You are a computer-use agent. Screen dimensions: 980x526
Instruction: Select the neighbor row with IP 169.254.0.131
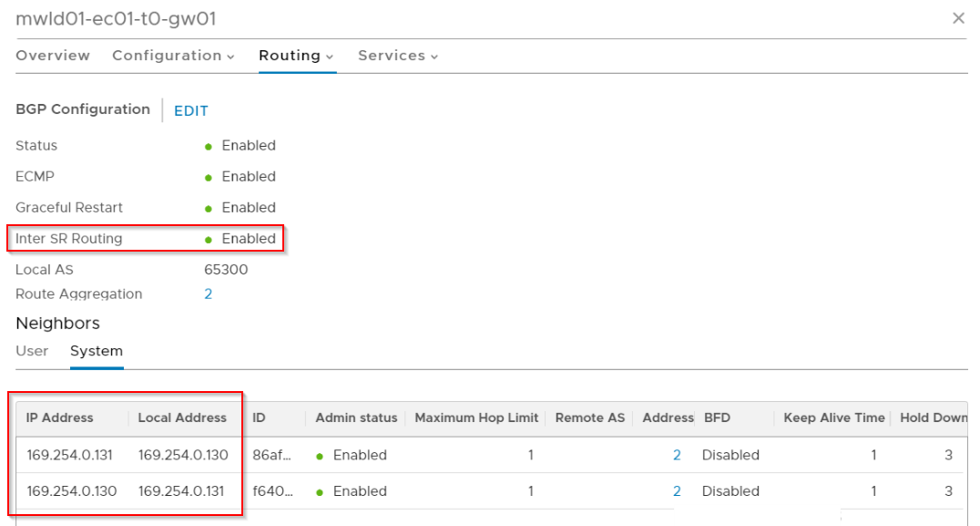pyautogui.click(x=72, y=455)
